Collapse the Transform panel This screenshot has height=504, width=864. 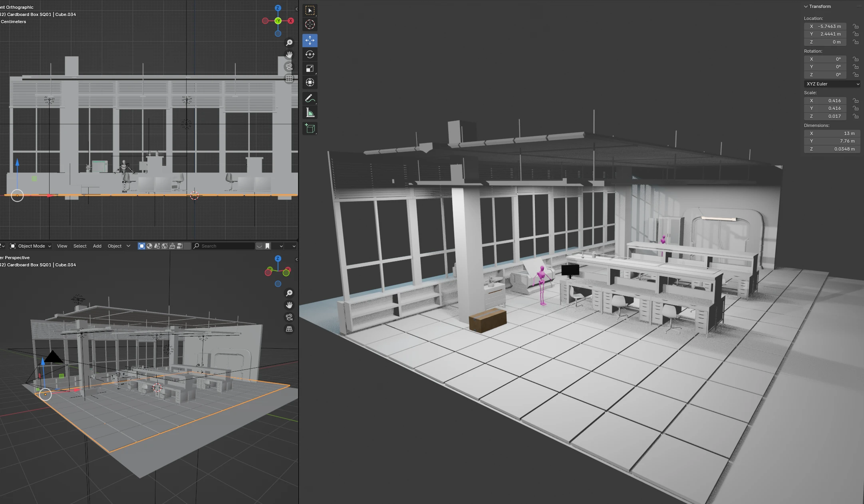pos(806,6)
